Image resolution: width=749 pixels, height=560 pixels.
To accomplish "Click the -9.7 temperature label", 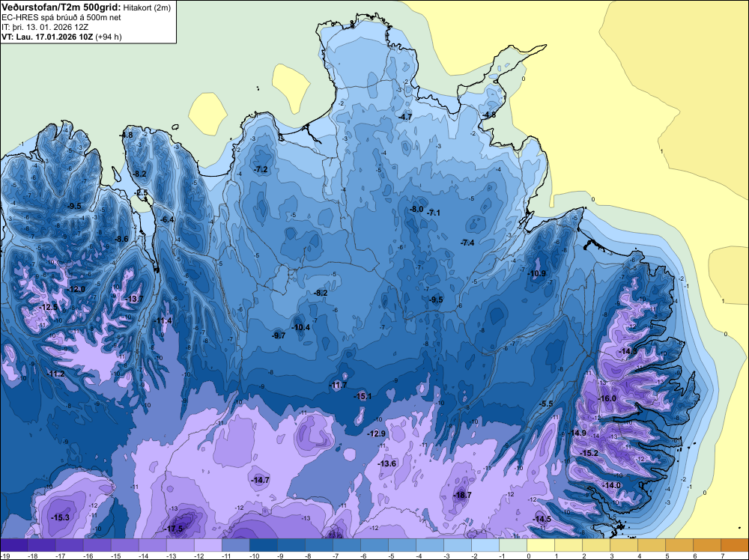I will [279, 335].
